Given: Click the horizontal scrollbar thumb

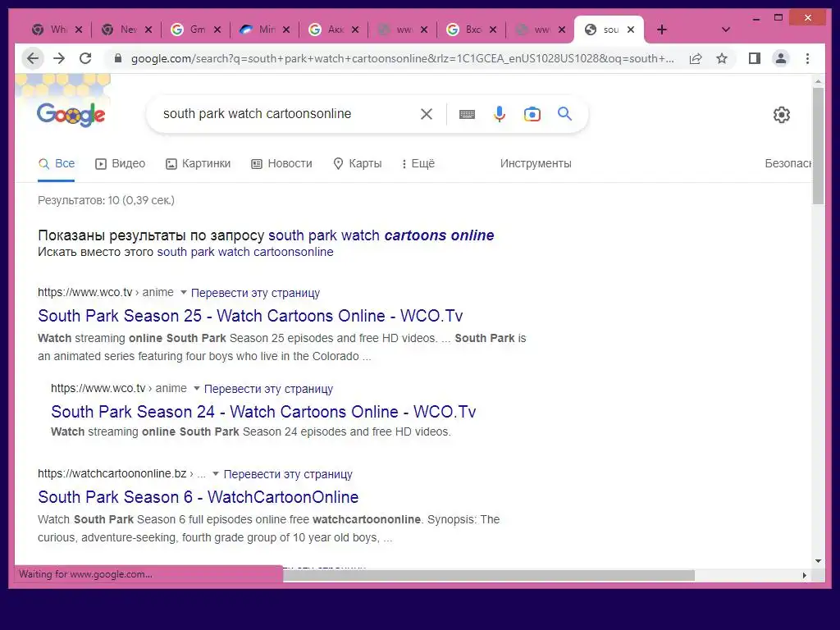Looking at the screenshot, I should 489,575.
